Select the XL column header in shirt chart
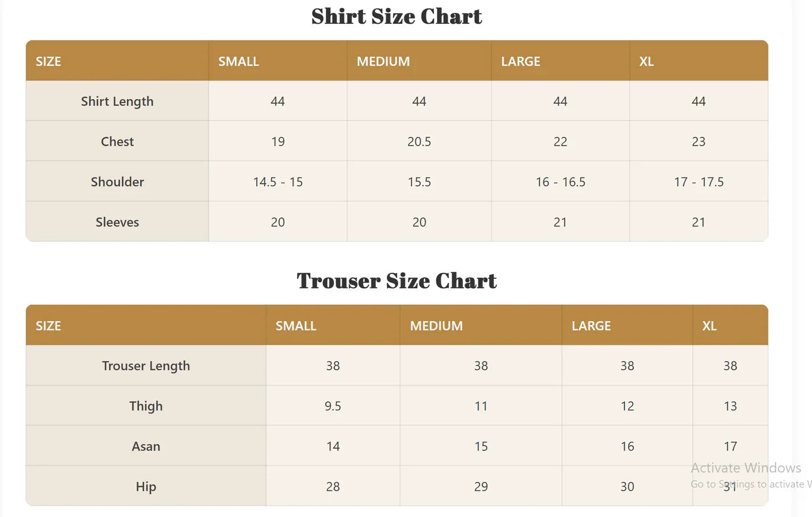The image size is (812, 517). [x=646, y=61]
